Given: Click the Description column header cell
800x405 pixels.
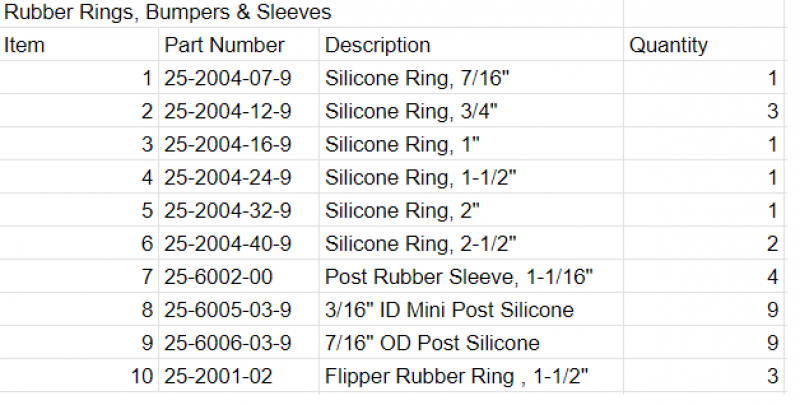Looking at the screenshot, I should (378, 45).
